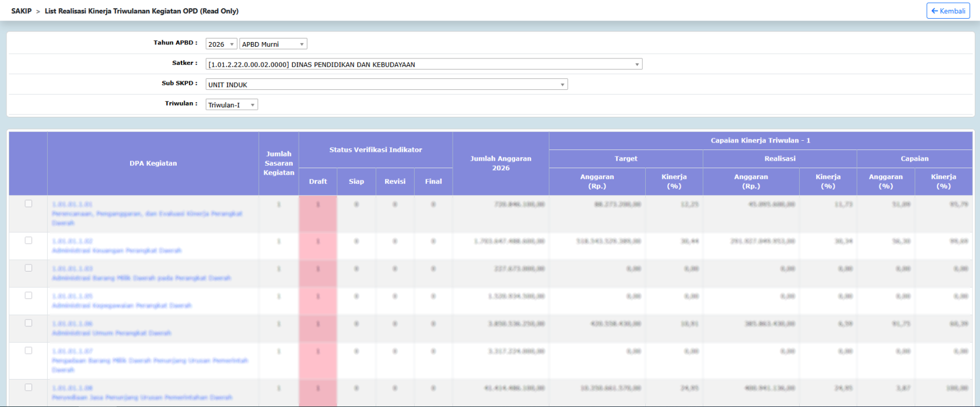Viewport: 980px width, 407px height.
Task: Click the Revisi column header
Action: [395, 182]
